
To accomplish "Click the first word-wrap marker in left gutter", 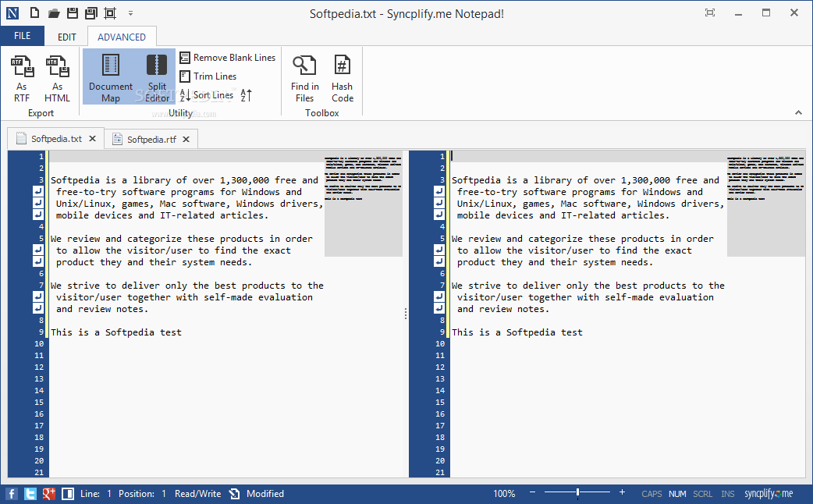I will tap(38, 191).
